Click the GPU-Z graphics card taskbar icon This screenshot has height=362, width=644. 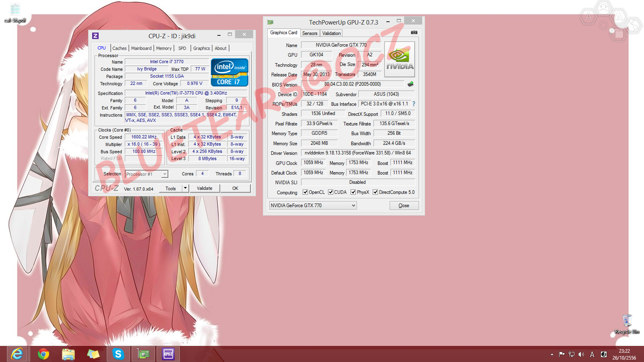coord(143,354)
